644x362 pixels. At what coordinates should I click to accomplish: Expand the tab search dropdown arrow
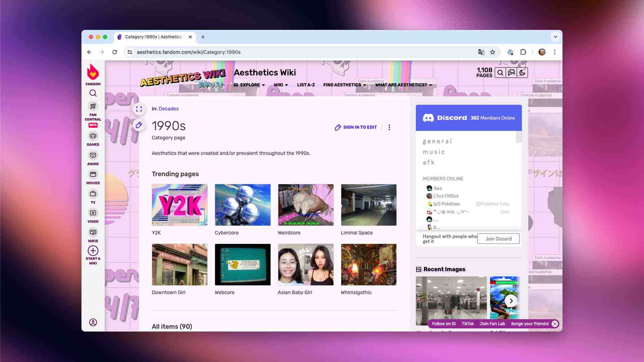point(555,37)
